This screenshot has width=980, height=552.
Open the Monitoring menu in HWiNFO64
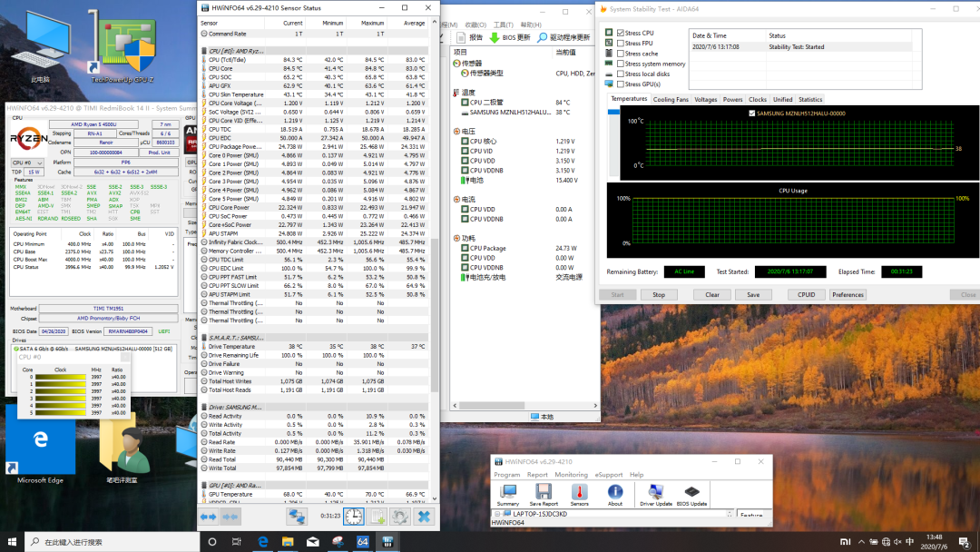[x=572, y=475]
